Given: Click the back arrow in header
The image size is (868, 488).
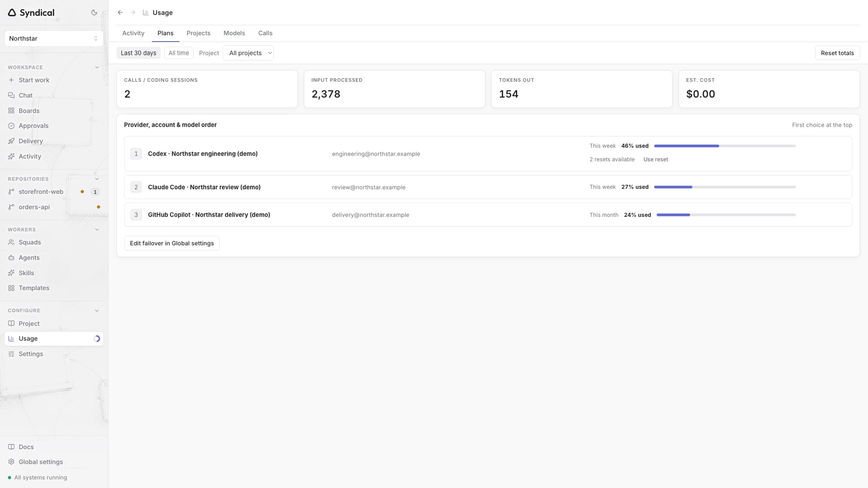Looking at the screenshot, I should [120, 13].
